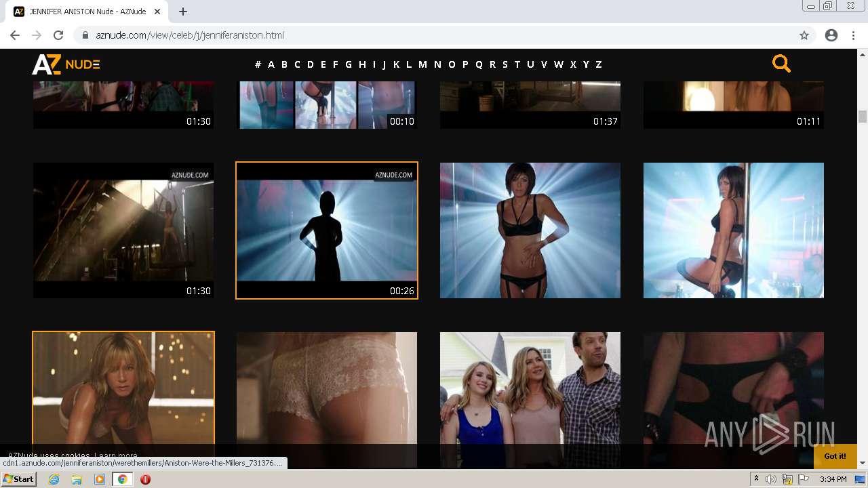Click the browser forward arrow
The width and height of the screenshot is (868, 488).
pos(37,35)
